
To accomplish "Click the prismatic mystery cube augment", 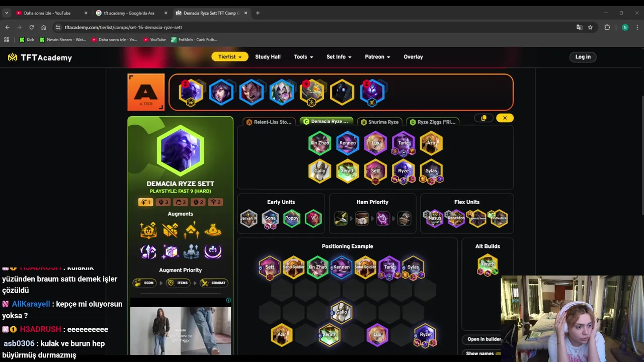I will [170, 251].
